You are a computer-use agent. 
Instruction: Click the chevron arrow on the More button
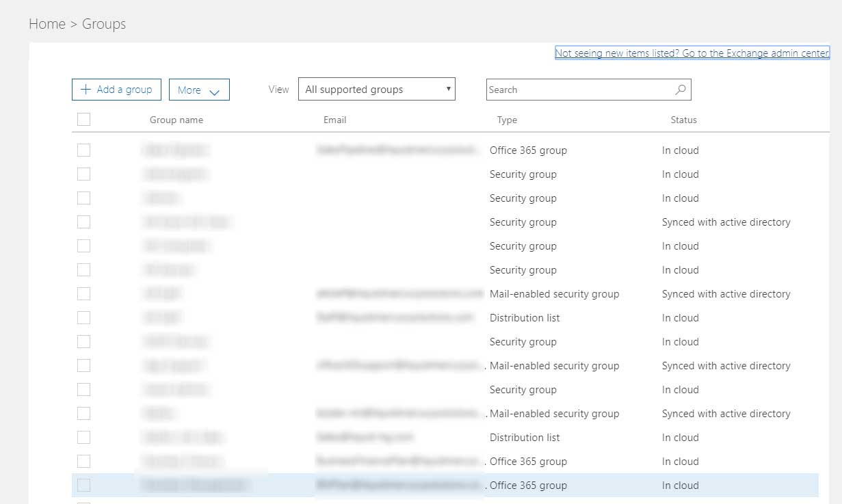tap(214, 91)
